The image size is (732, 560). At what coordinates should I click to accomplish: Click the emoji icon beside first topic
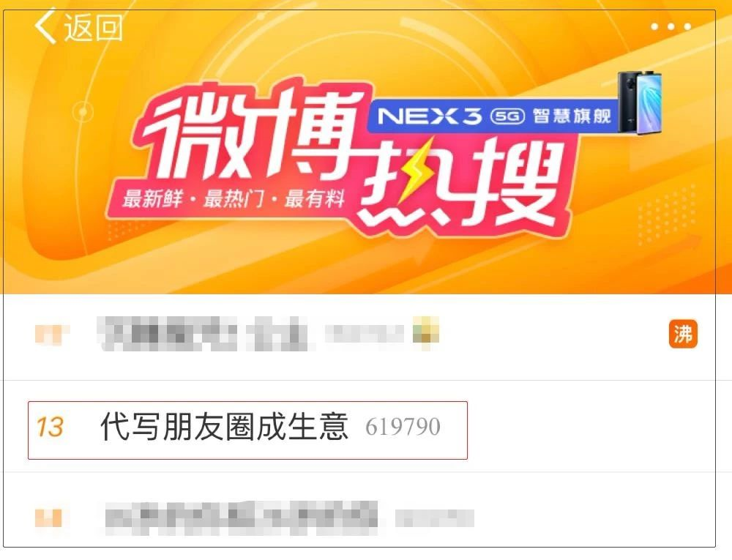click(426, 332)
